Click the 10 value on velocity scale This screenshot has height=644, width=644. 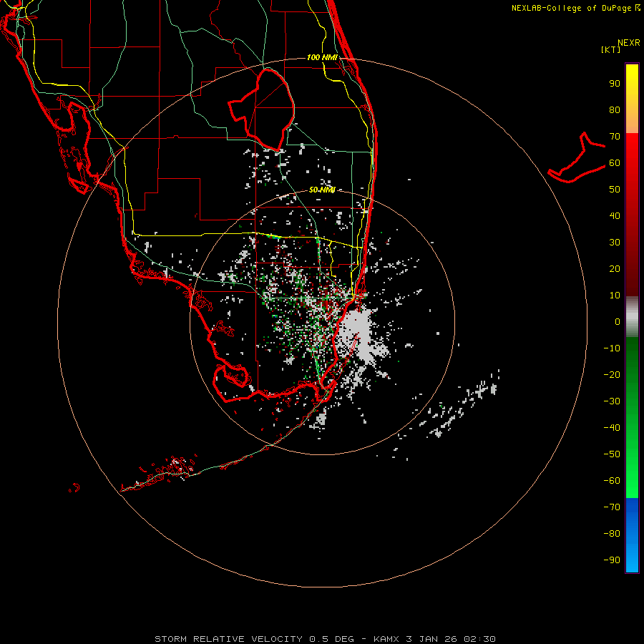(615, 296)
